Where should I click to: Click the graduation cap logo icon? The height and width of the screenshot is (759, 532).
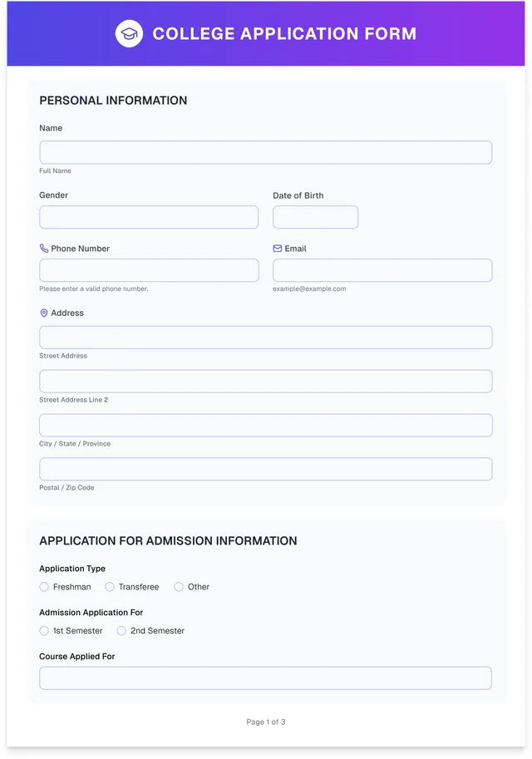[130, 34]
